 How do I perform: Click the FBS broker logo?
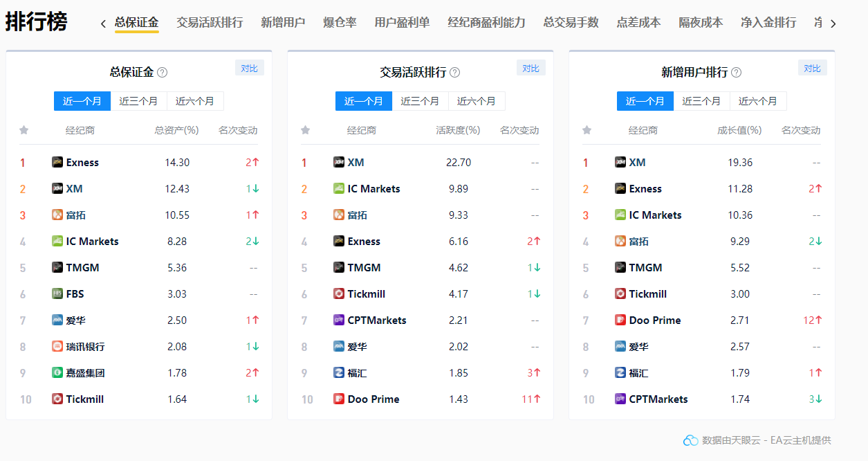tap(57, 294)
